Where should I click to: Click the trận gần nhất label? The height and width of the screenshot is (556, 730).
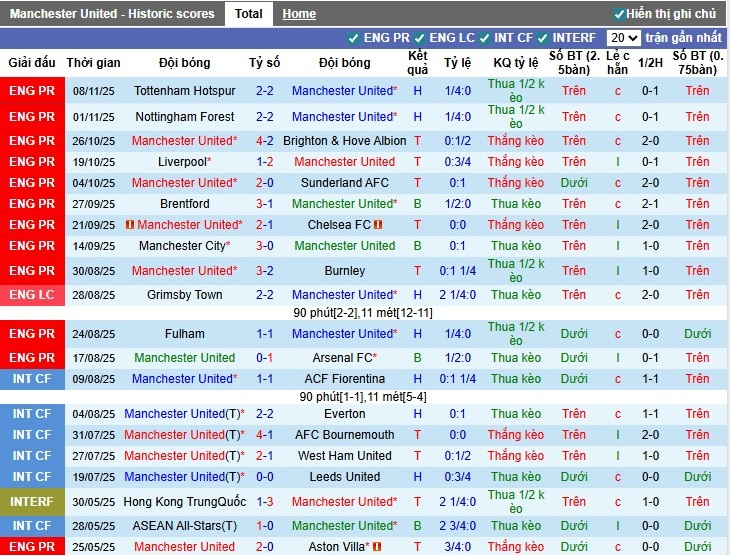coord(683,38)
